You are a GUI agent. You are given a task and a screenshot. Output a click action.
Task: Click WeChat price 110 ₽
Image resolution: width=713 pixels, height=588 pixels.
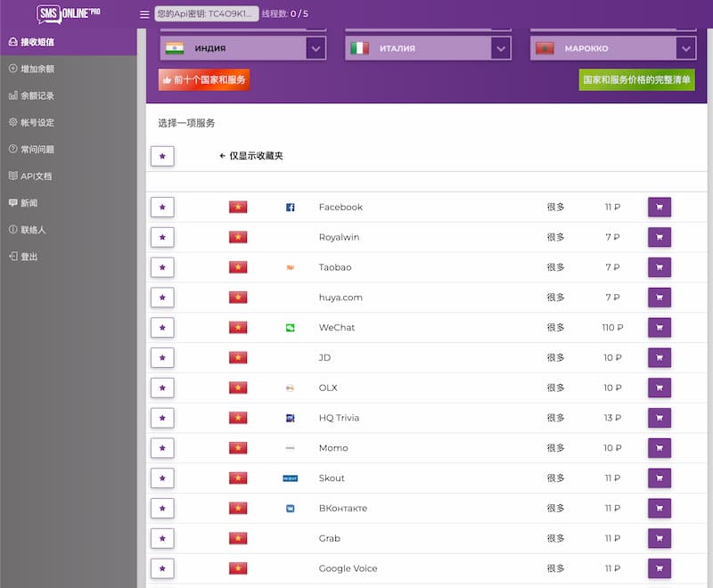tap(612, 328)
